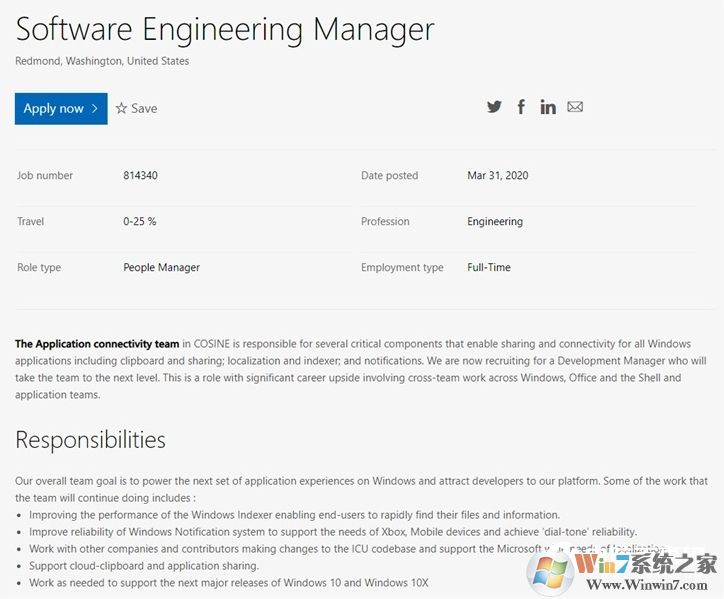
Task: Click the chevron arrow in Apply now
Action: [94, 108]
